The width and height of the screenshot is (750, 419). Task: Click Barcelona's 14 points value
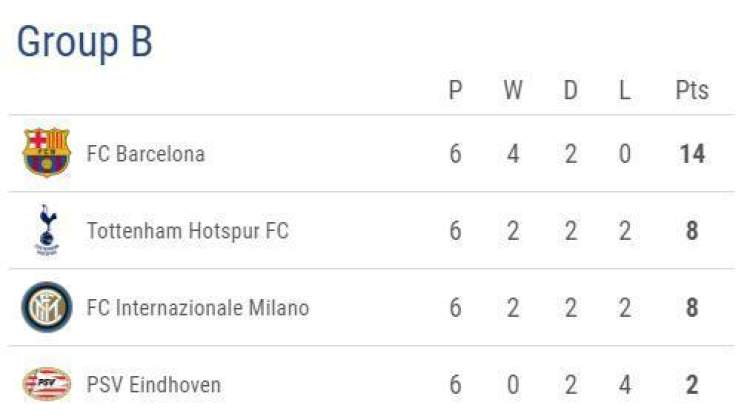point(692,155)
